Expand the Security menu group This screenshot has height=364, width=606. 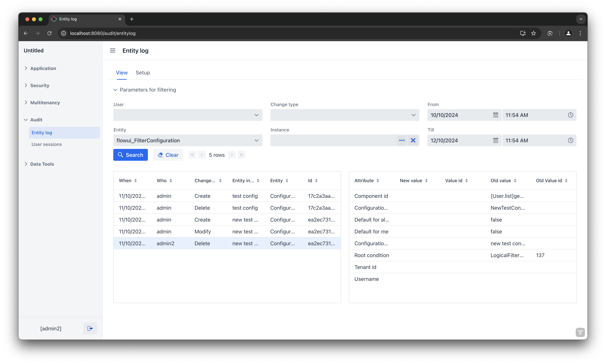point(37,85)
